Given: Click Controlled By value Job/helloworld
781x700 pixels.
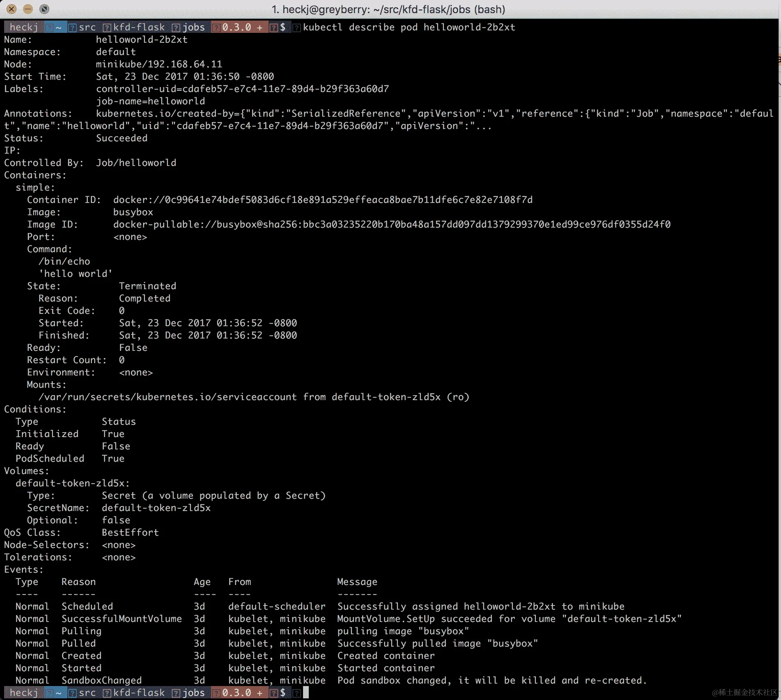Looking at the screenshot, I should pos(136,163).
